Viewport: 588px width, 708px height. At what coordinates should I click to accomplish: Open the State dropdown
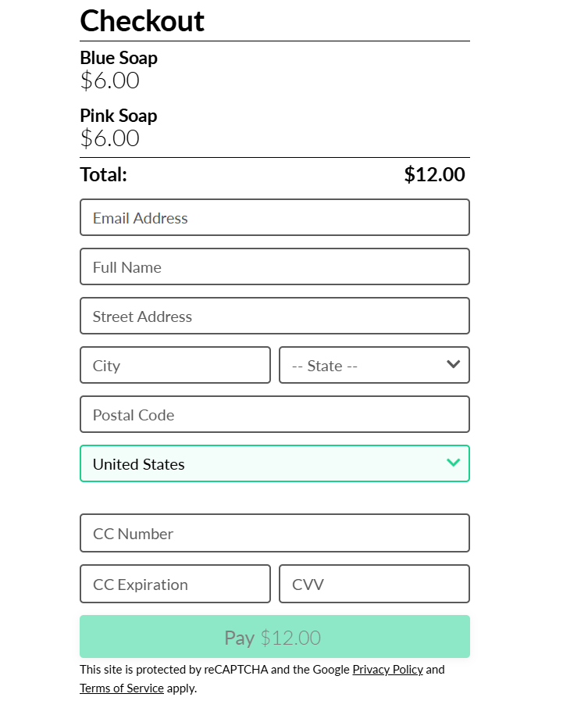(374, 365)
